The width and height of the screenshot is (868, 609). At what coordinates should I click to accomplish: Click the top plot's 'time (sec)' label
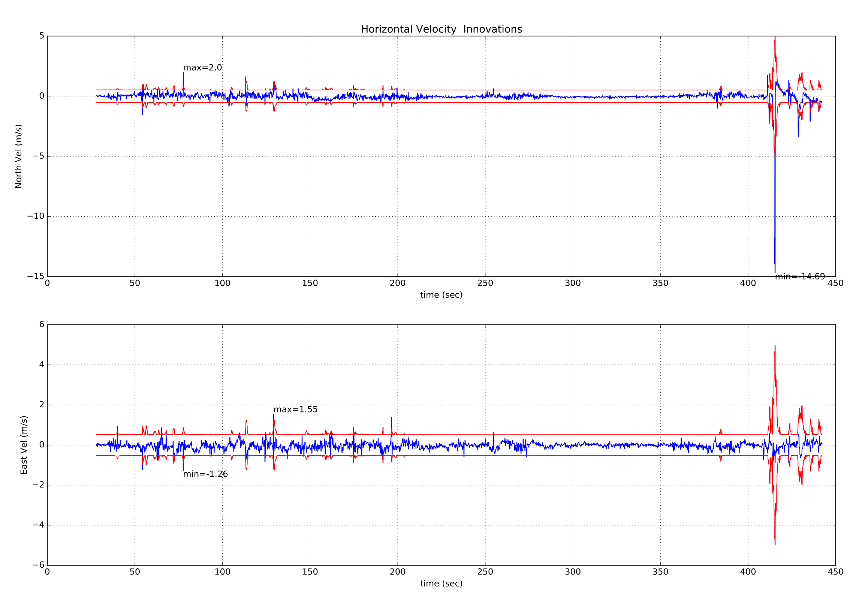pos(441,294)
